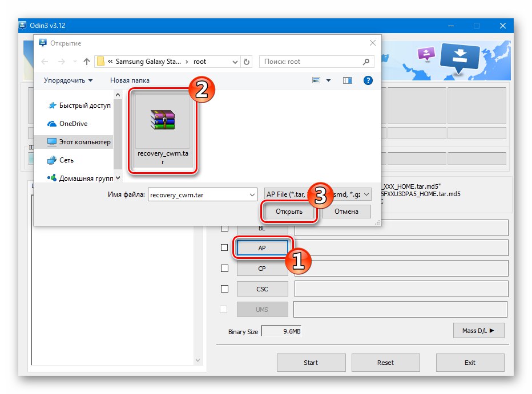Screen dimensions: 532x394
Task: Click the blue download bubble in Odin banner
Action: (x=460, y=58)
